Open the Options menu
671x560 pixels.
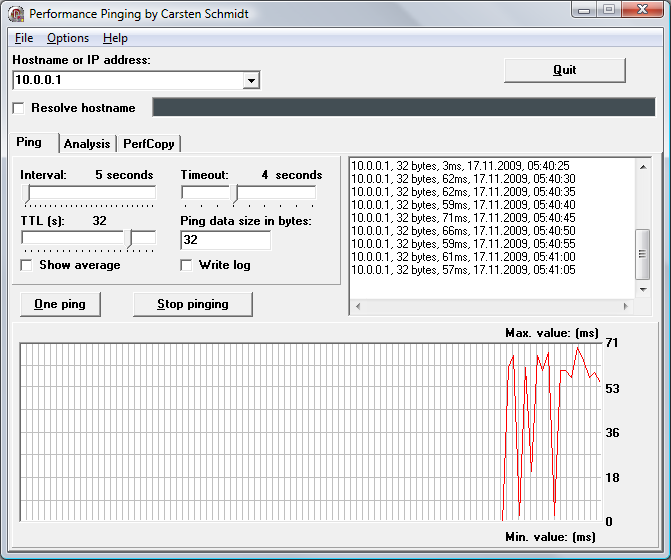[68, 38]
